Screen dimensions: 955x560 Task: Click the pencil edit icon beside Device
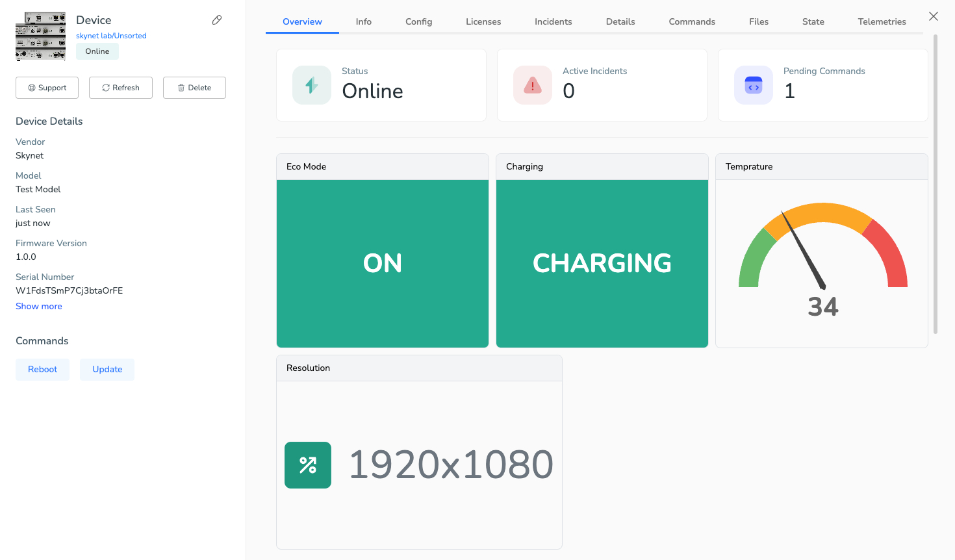(217, 20)
